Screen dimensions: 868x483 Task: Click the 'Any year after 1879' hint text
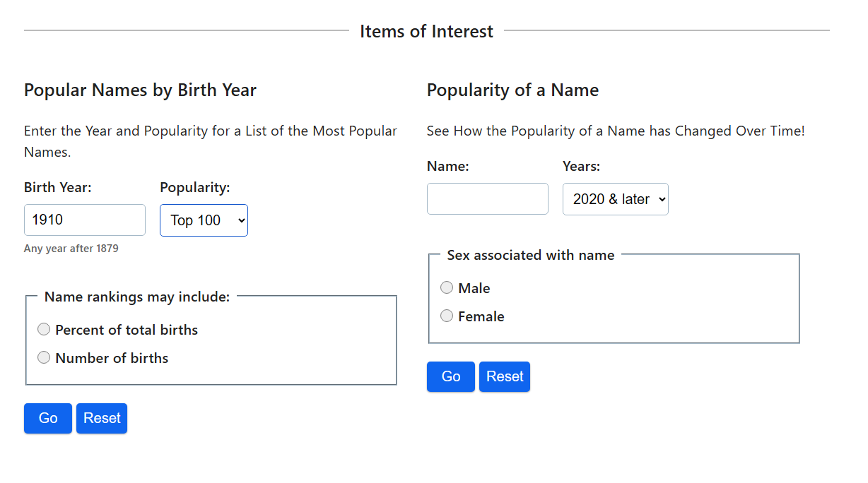coord(71,249)
